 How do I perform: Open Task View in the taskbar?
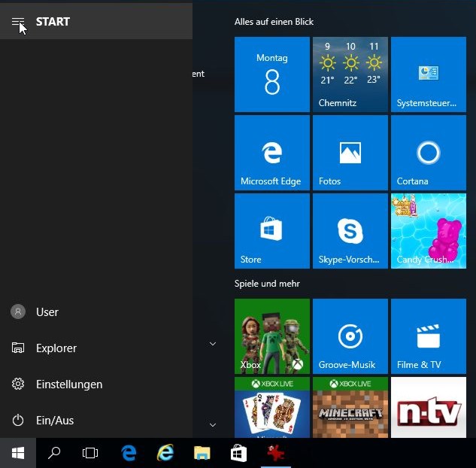pyautogui.click(x=90, y=453)
